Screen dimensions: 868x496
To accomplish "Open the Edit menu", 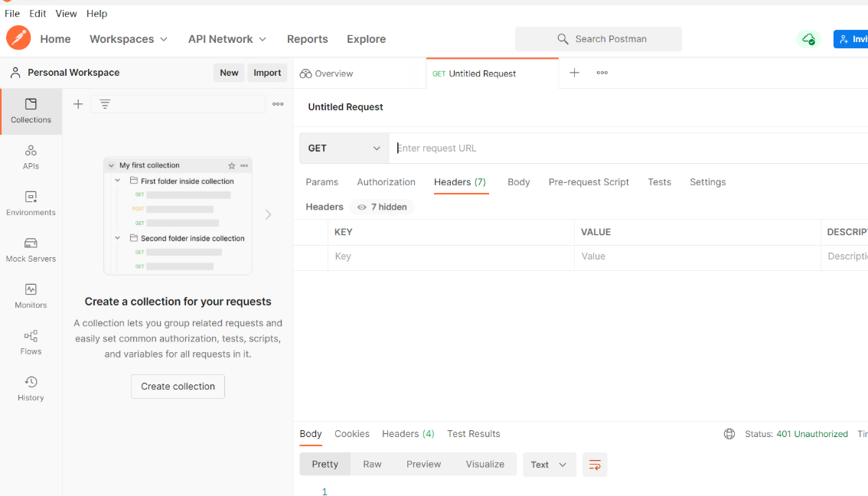I will tap(38, 13).
